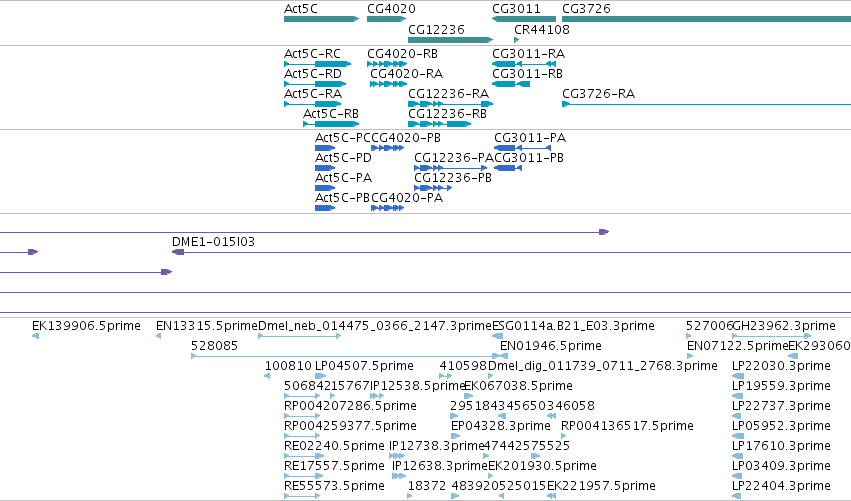
Task: Select the CG3011-PB protein
Action: (508, 168)
